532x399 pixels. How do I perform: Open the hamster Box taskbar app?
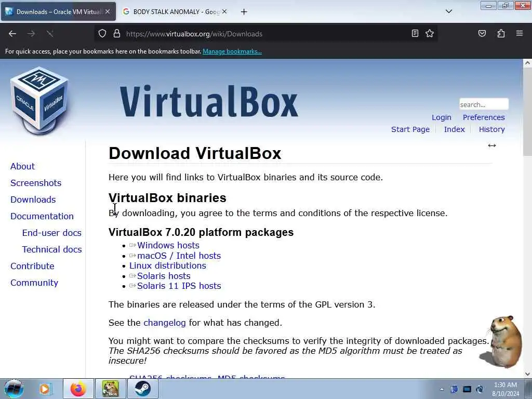point(111,389)
